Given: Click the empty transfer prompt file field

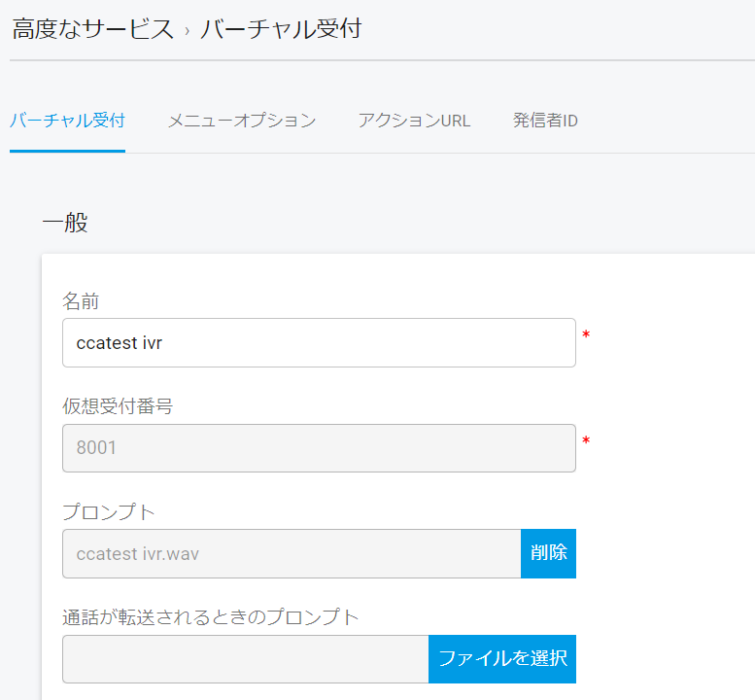Looking at the screenshot, I should click(x=246, y=659).
